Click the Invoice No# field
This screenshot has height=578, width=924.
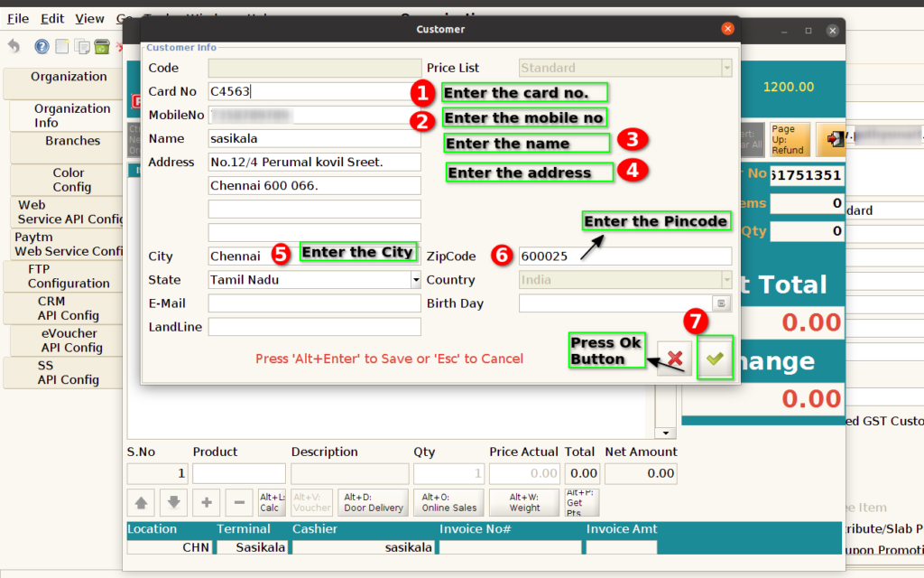[x=511, y=547]
